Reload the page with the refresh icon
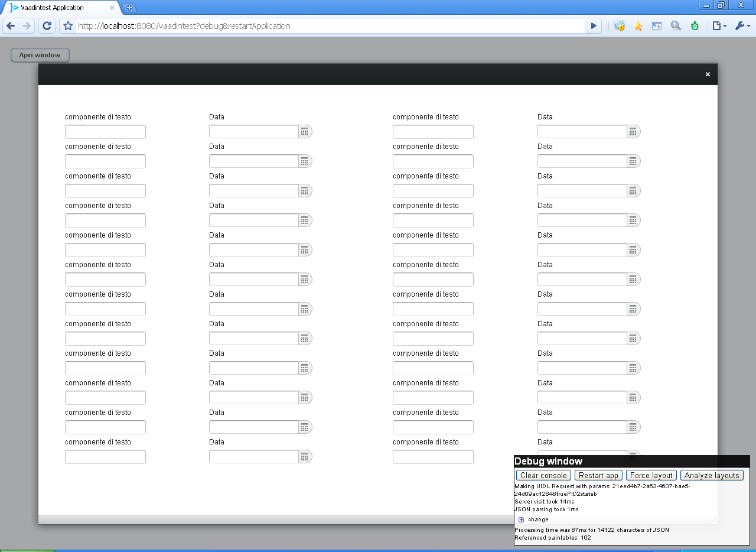This screenshot has height=552, width=756. [x=47, y=26]
